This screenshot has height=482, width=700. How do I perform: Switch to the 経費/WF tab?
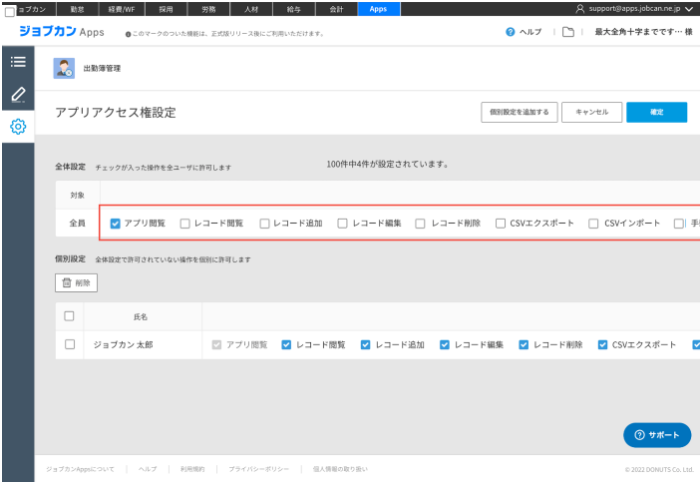122,8
